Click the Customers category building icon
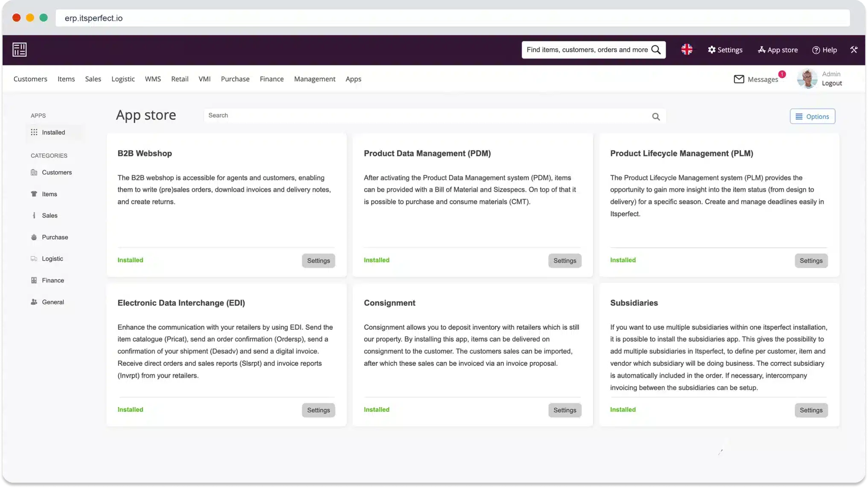868x488 pixels. (34, 173)
